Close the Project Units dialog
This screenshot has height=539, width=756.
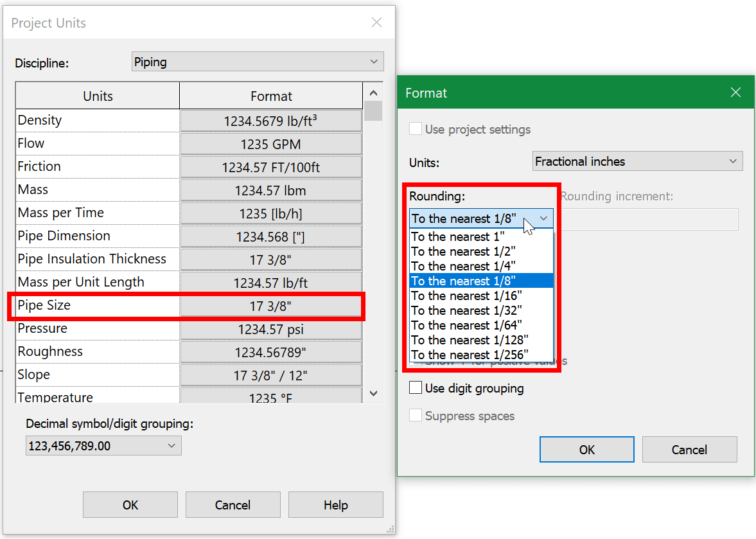click(376, 22)
